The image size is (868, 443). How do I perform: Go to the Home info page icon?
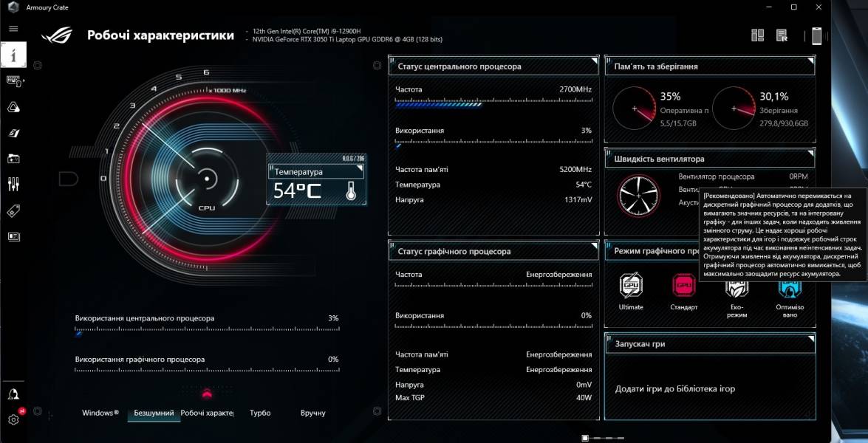pos(13,55)
